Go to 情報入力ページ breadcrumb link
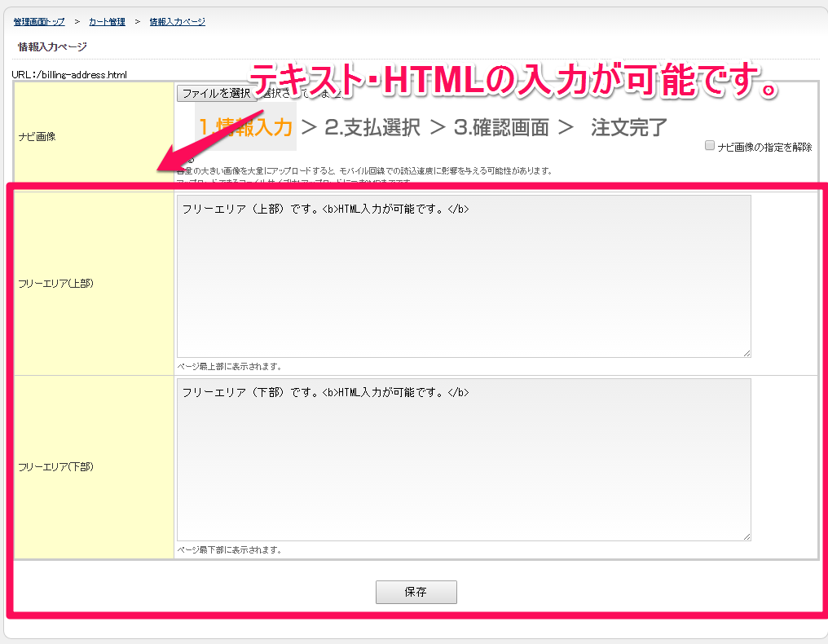 (177, 21)
